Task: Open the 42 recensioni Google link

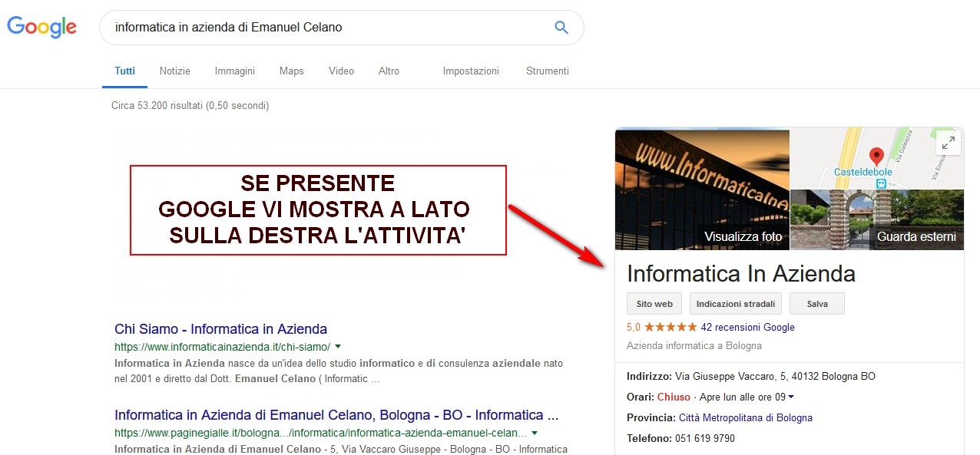Action: pos(748,327)
